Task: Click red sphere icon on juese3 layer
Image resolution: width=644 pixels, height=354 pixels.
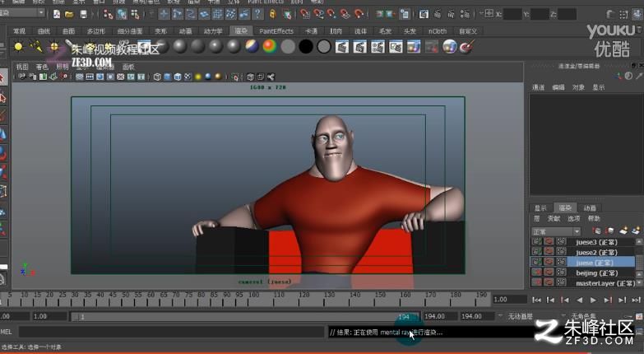Action: (x=549, y=242)
